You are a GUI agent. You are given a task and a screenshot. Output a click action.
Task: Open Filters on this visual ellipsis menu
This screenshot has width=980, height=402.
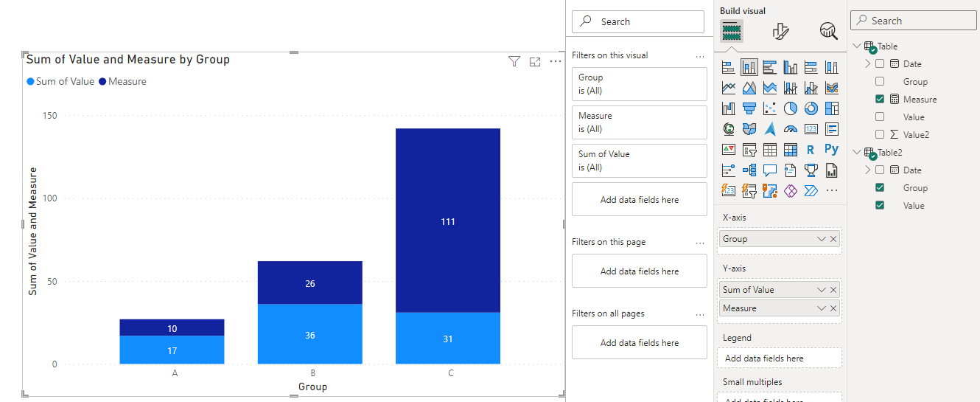[700, 55]
